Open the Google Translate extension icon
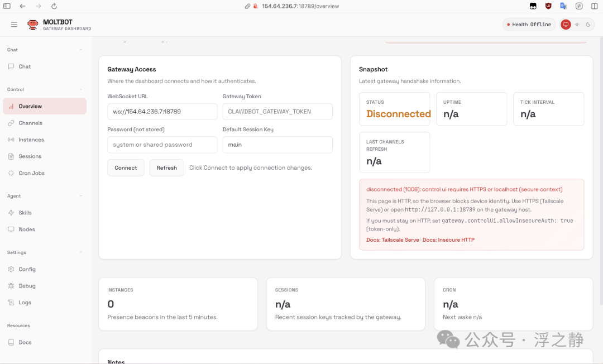 click(x=563, y=6)
